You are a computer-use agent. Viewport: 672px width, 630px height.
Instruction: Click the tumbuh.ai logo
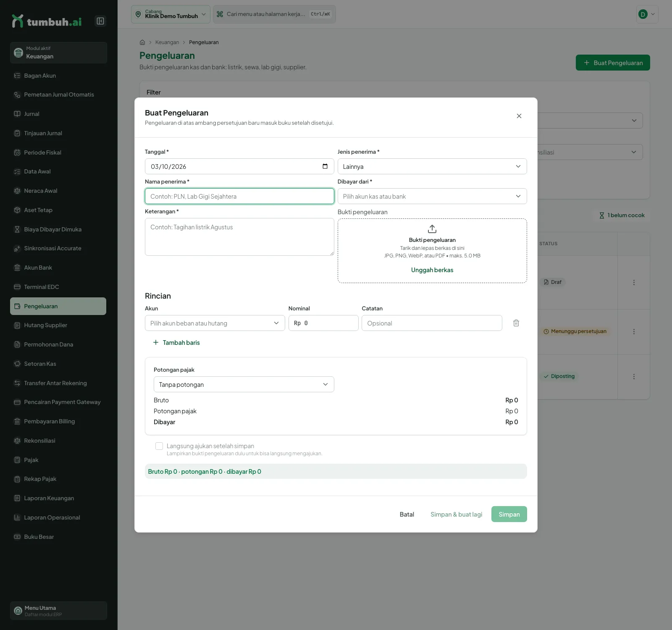coord(47,21)
